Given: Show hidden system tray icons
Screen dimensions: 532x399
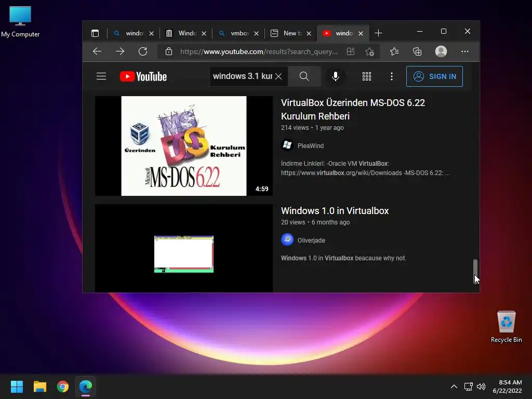Looking at the screenshot, I should (454, 387).
